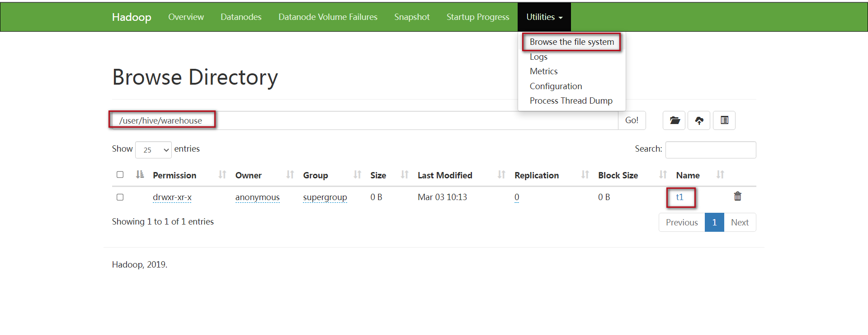Open Datanode Volume Failures page

click(328, 17)
